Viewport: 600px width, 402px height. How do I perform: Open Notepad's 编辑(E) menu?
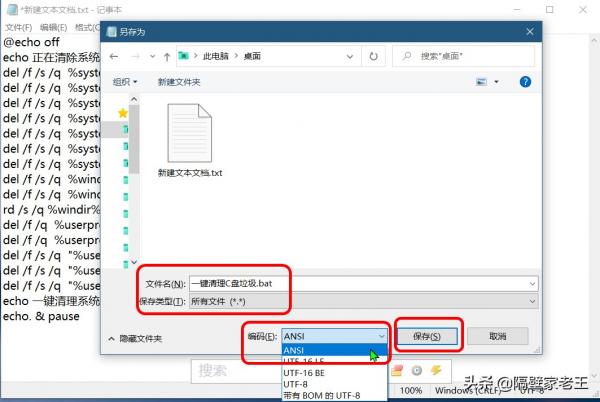click(54, 28)
